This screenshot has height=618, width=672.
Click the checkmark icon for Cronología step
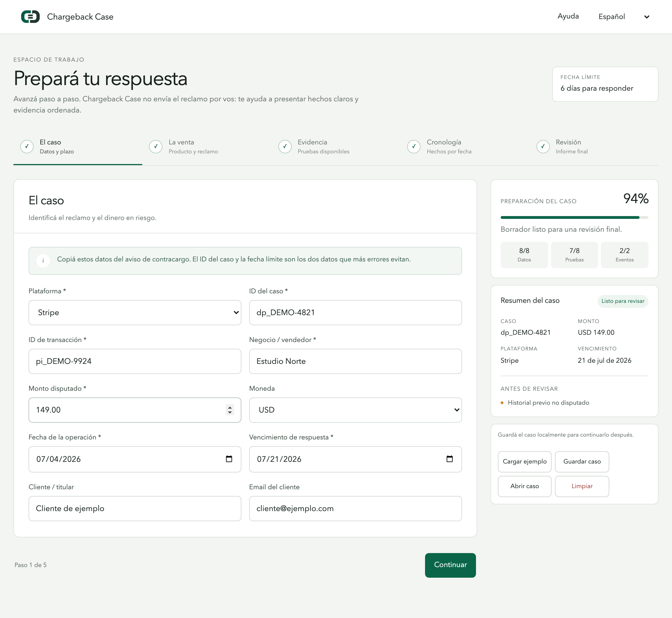[x=414, y=146]
